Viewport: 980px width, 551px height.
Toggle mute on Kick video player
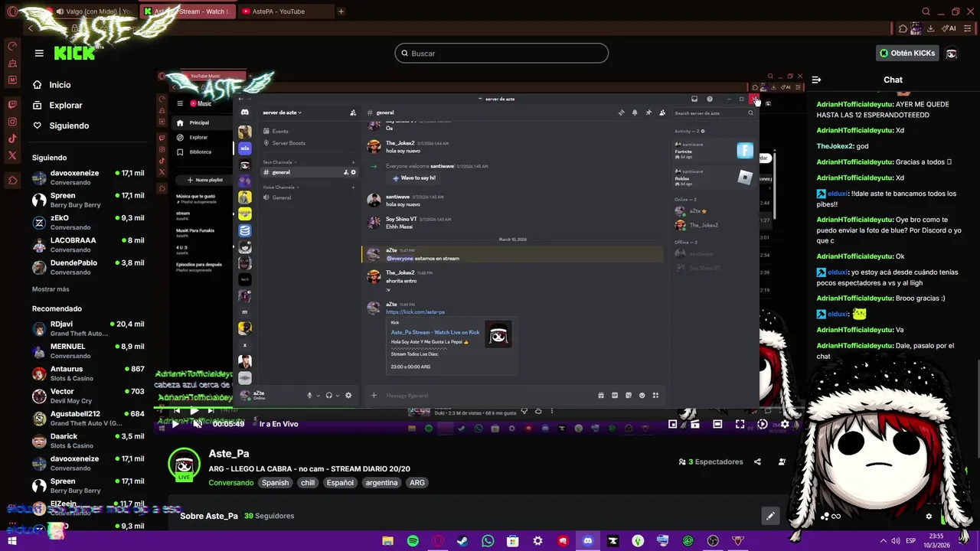(198, 424)
